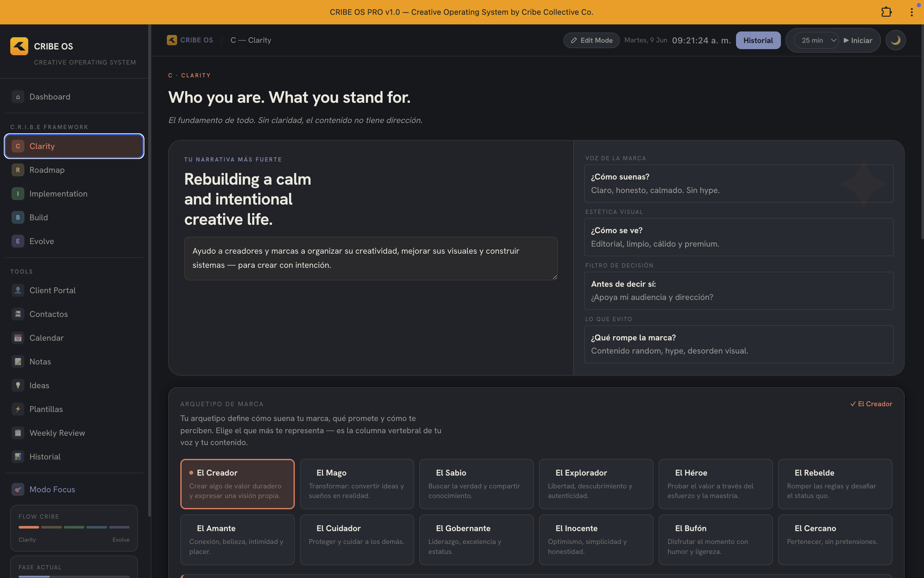The height and width of the screenshot is (578, 924).
Task: Click the 09:21:24 a. m. clock text
Action: 701,40
